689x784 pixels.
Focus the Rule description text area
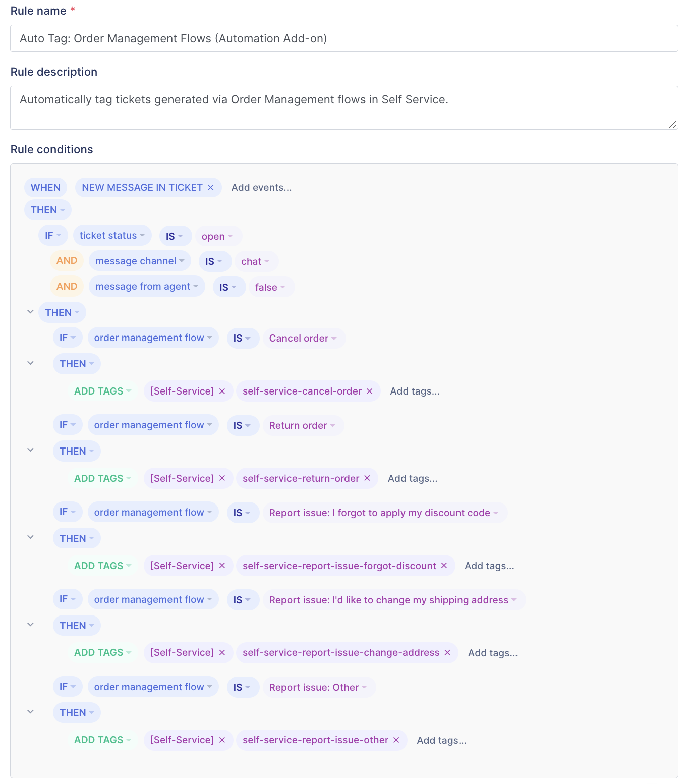click(x=344, y=107)
